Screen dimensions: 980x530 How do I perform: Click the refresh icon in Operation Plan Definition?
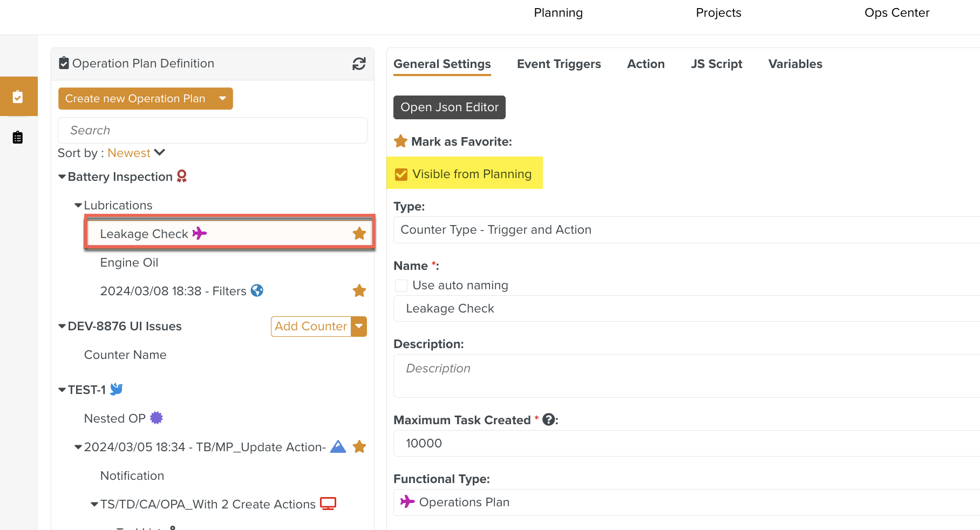(359, 64)
